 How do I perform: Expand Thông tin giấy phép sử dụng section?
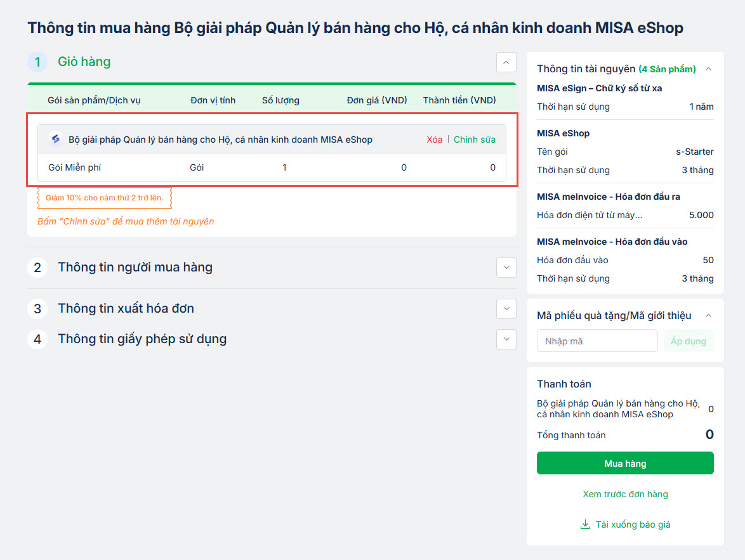(x=506, y=339)
